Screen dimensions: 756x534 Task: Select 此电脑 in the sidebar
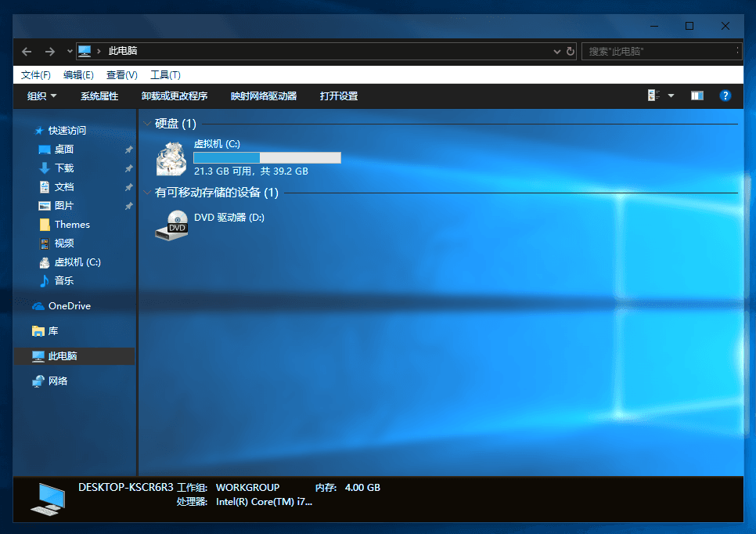coord(63,356)
